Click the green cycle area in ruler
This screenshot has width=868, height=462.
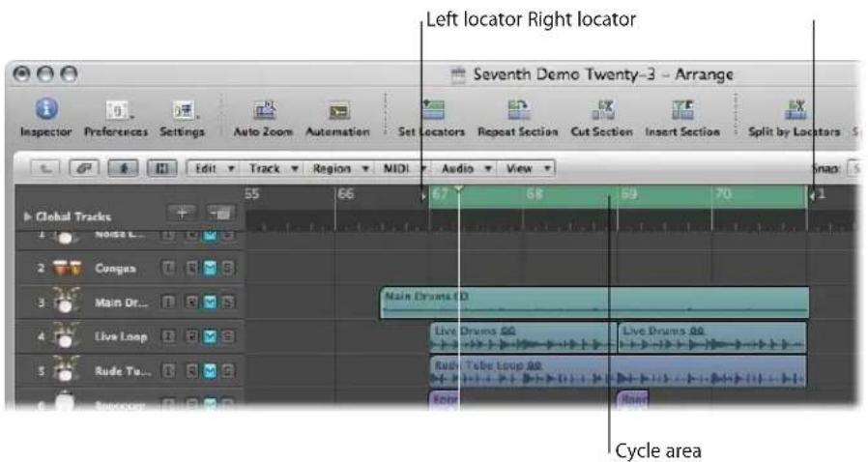(x=618, y=196)
